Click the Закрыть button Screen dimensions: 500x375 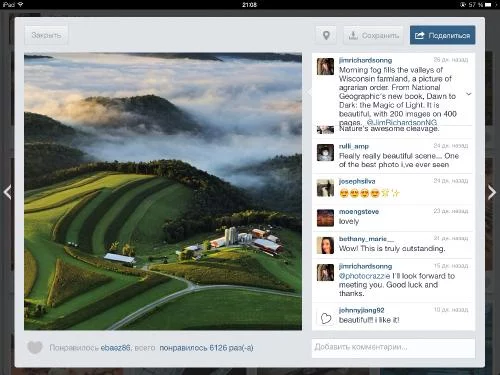pyautogui.click(x=46, y=35)
